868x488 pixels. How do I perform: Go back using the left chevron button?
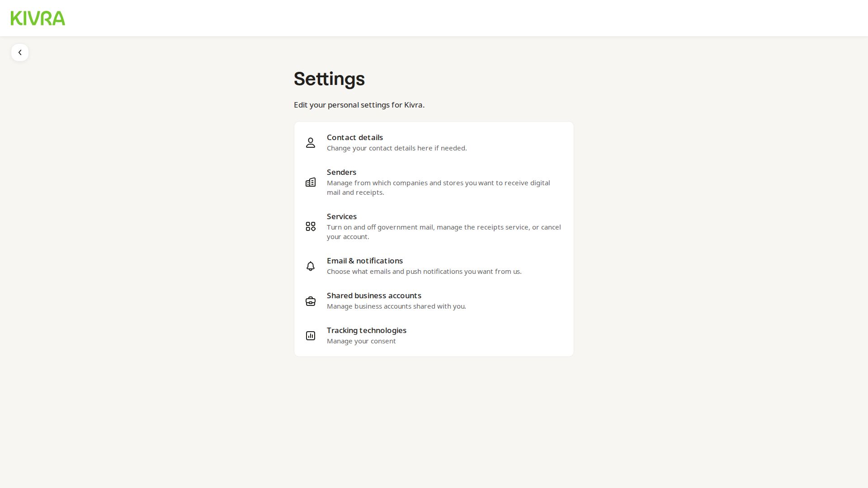pyautogui.click(x=20, y=52)
